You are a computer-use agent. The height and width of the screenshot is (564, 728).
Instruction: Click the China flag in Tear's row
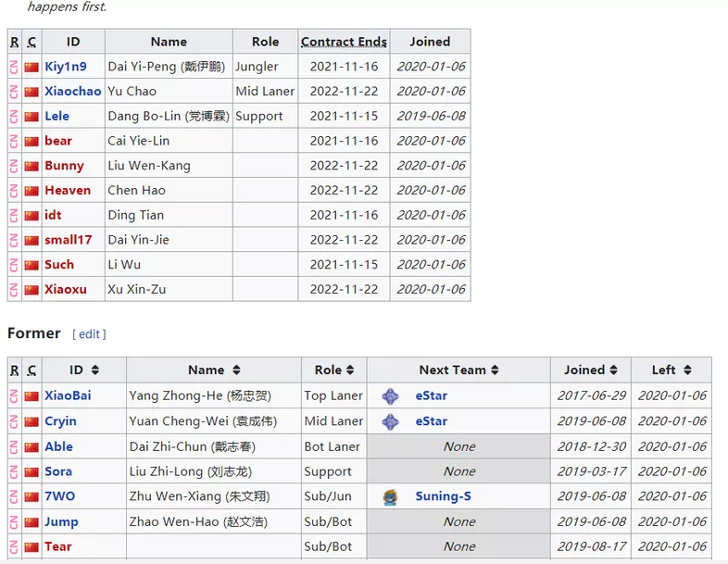(31, 546)
